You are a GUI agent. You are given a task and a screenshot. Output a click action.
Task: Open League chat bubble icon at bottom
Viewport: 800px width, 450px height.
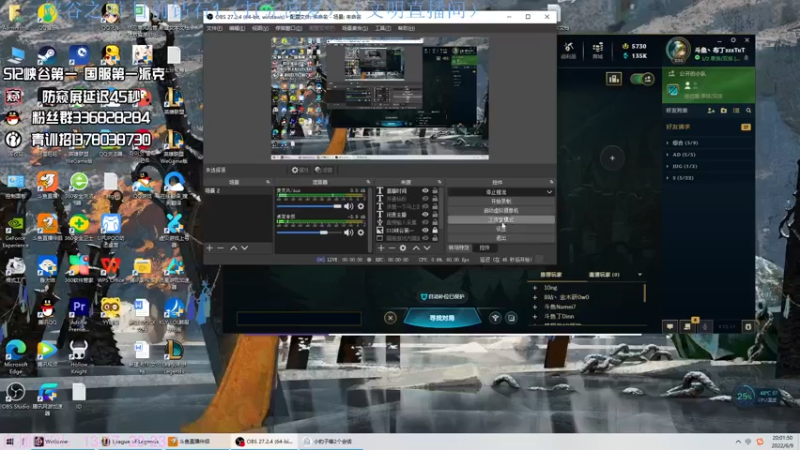click(x=670, y=327)
